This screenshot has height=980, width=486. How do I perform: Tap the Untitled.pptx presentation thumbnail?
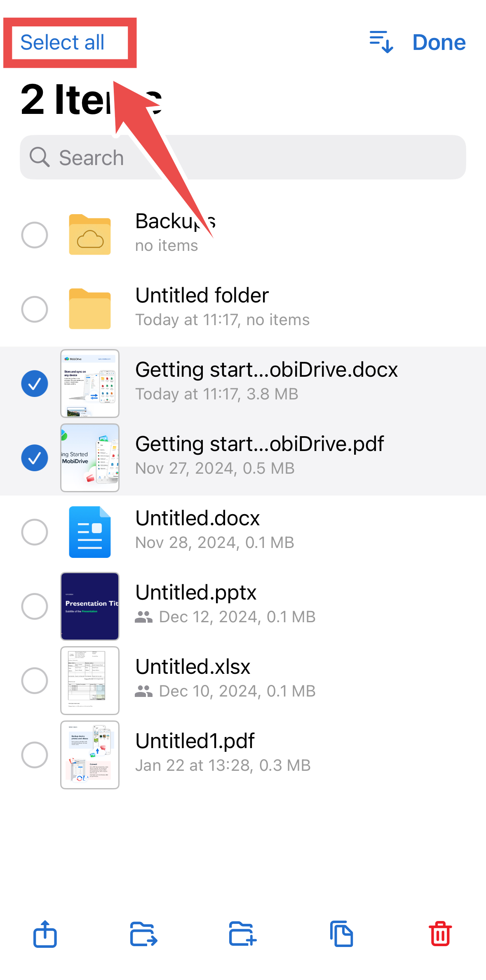[x=90, y=606]
